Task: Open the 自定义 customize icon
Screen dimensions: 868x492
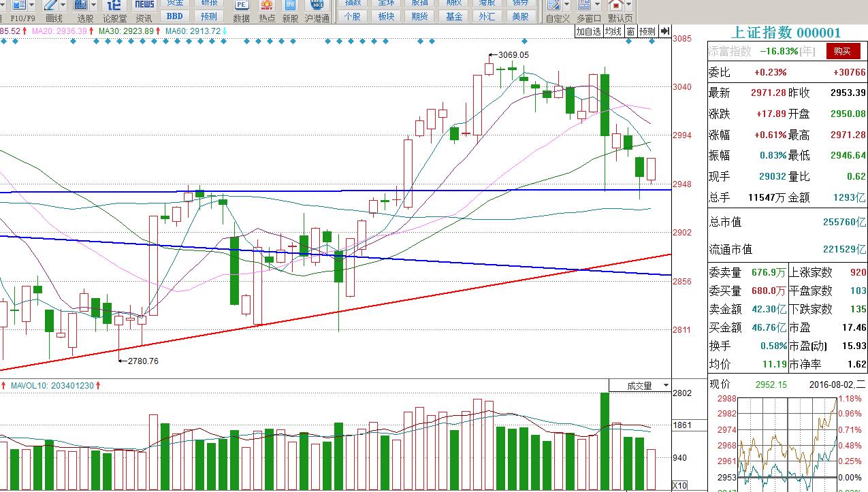Action: pos(554,5)
